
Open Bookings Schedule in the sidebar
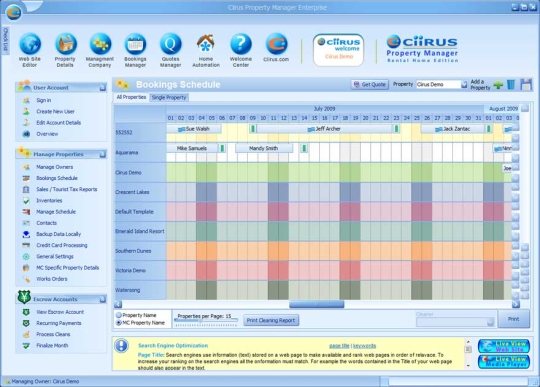click(x=57, y=178)
